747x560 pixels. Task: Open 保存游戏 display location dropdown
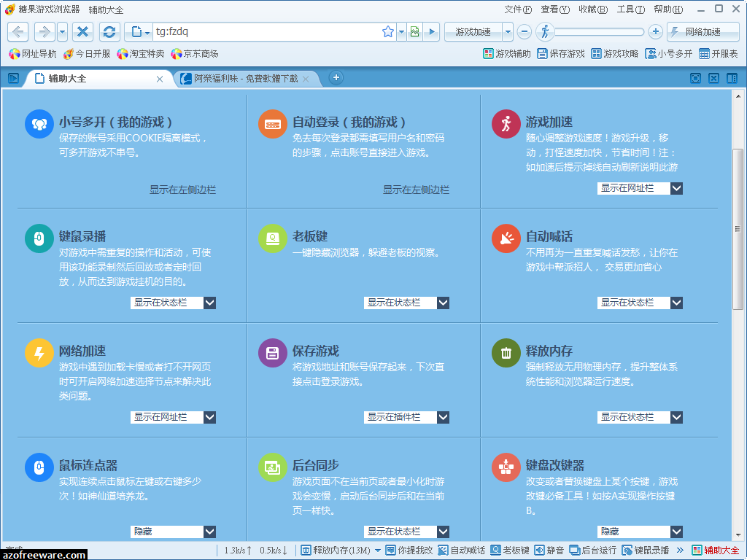(406, 416)
